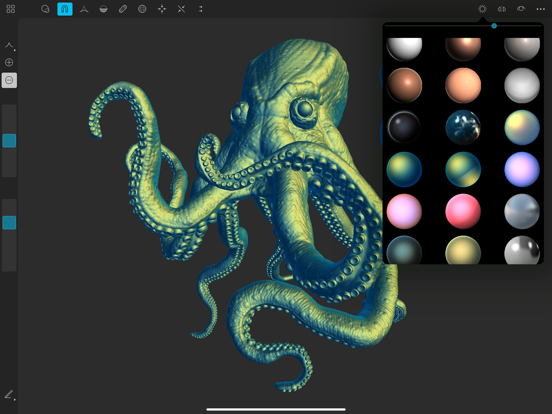Select the head-shaped sculpt tool icon
Viewport: 552px width, 414px height.
click(x=45, y=9)
